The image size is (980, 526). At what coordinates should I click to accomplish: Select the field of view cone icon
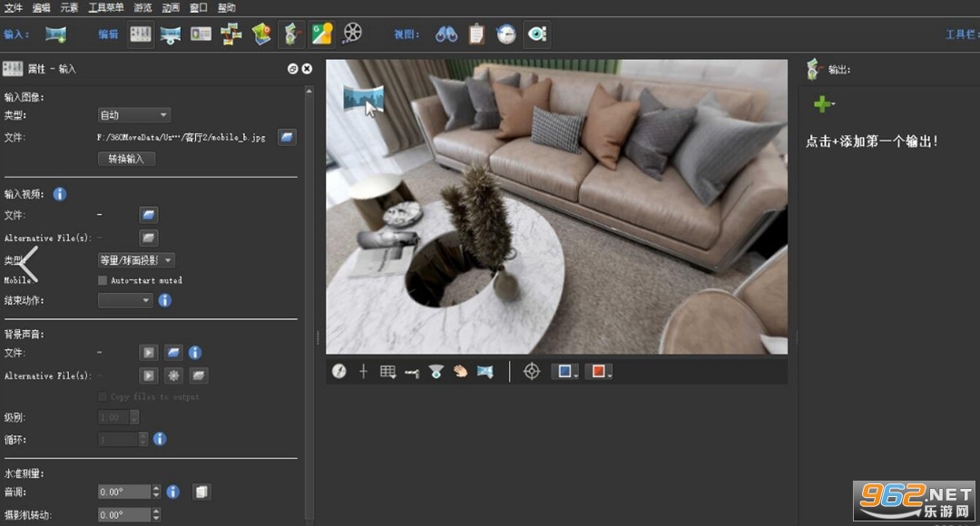[436, 372]
